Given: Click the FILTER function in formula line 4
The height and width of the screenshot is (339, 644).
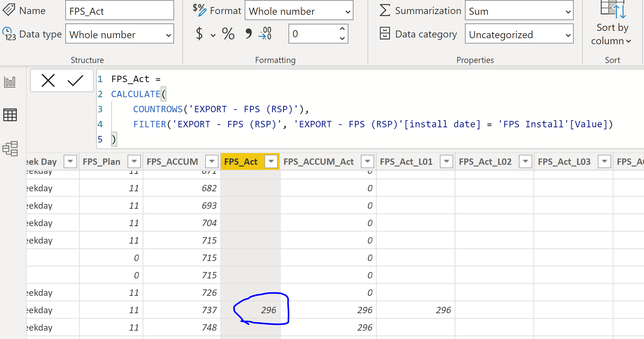Looking at the screenshot, I should click(x=150, y=124).
